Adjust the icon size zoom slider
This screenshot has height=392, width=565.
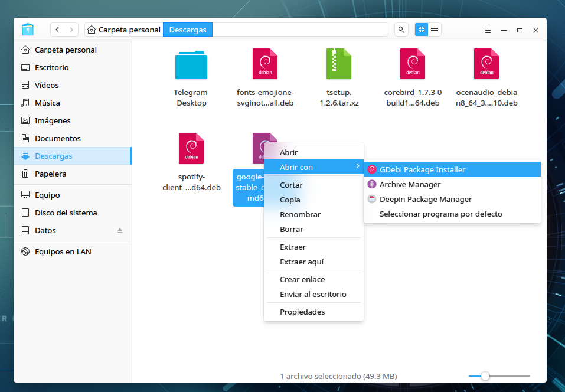point(485,375)
